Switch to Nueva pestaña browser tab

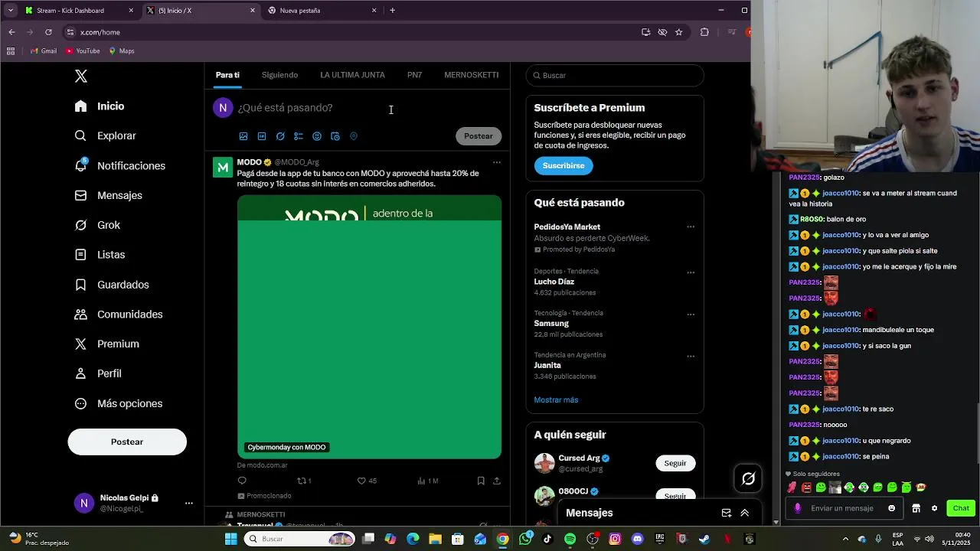pyautogui.click(x=323, y=11)
